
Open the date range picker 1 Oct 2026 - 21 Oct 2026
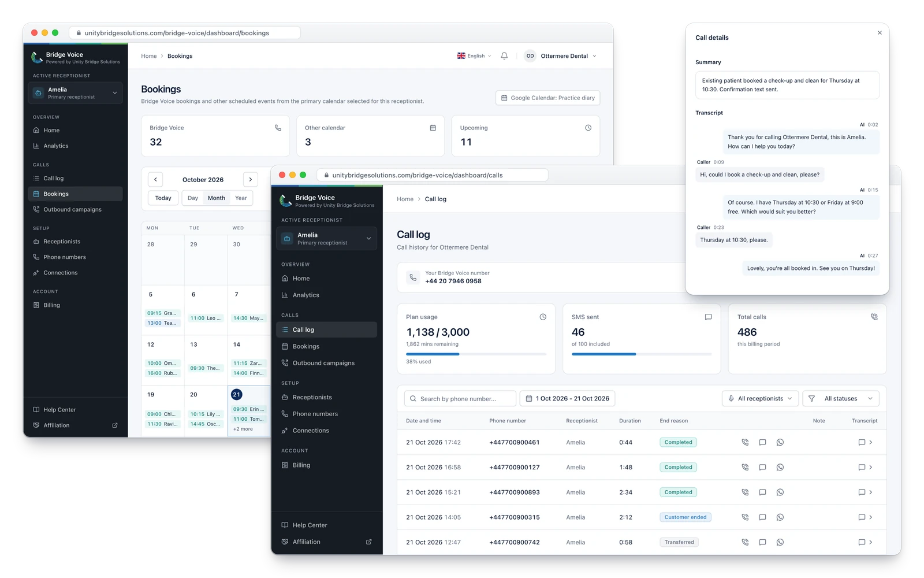568,398
